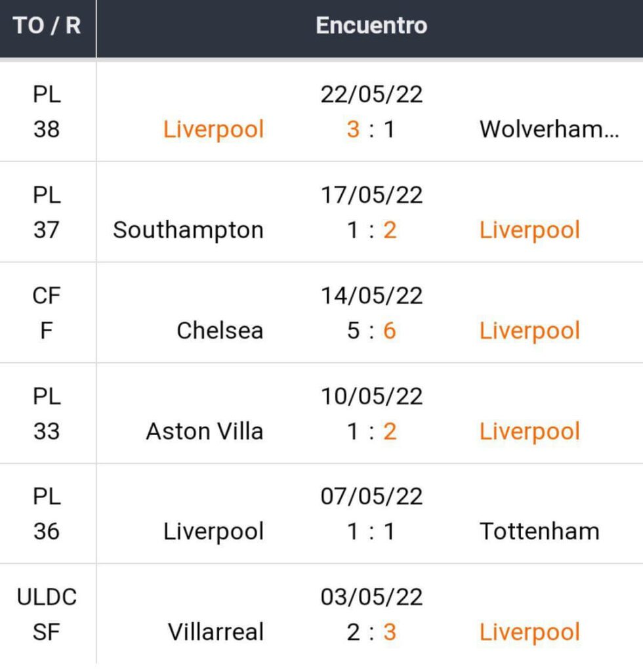Select the Villarreal team name
Image resolution: width=643 pixels, height=672 pixels.
coord(216,632)
